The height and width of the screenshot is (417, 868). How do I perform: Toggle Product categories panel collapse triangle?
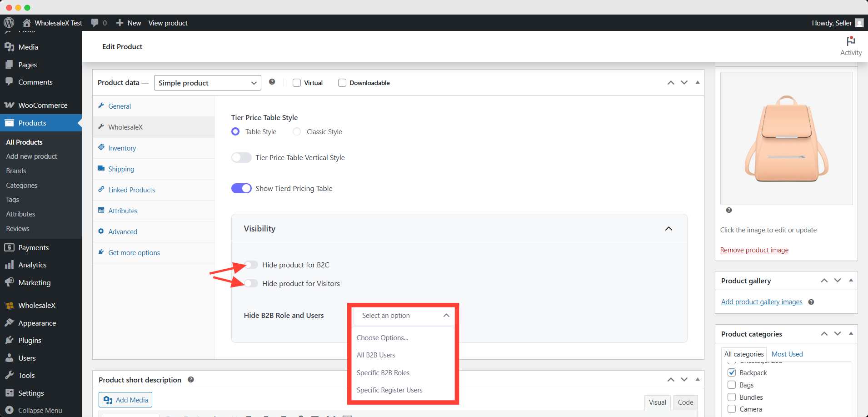click(851, 333)
